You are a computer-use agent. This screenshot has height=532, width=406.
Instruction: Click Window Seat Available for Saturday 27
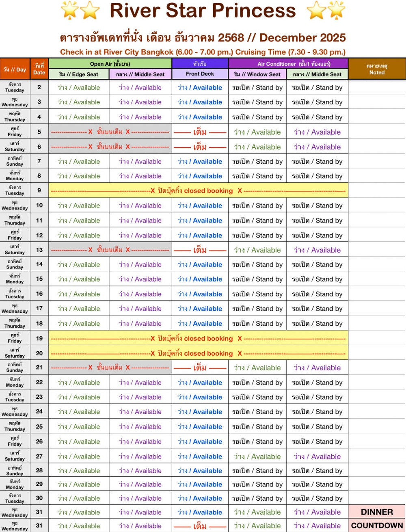coord(257,456)
